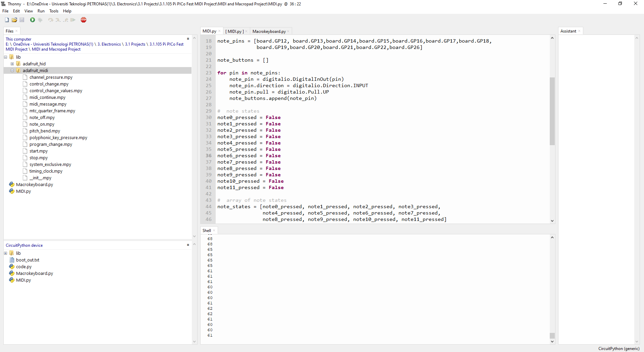
Task: Open the This computer pane menu button
Action: [x=188, y=39]
